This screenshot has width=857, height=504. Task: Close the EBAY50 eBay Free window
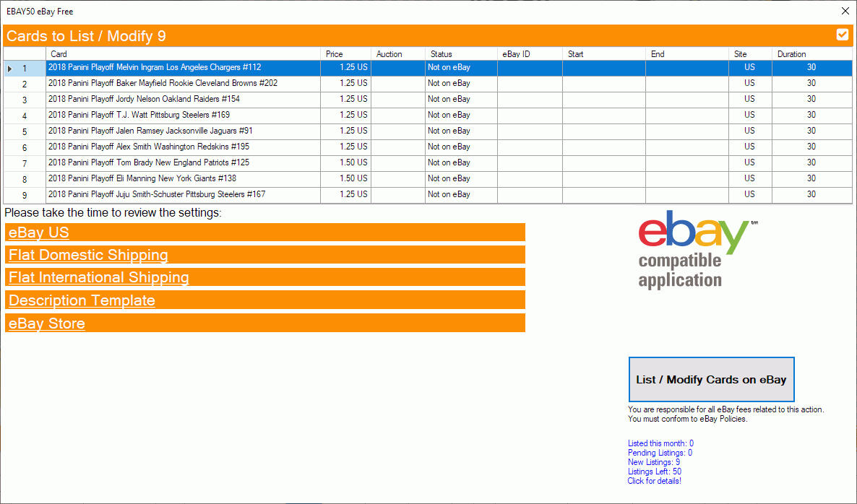click(845, 11)
